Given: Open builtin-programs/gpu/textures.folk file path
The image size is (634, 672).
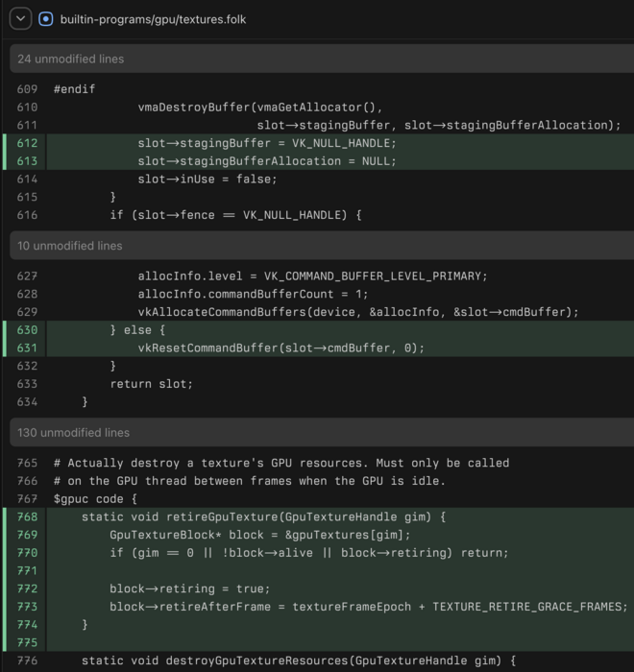Looking at the screenshot, I should pos(153,20).
